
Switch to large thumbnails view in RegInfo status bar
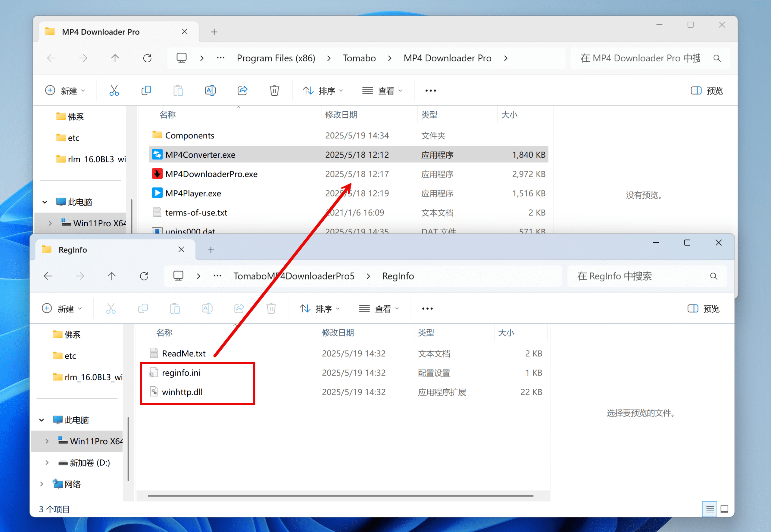(x=724, y=509)
